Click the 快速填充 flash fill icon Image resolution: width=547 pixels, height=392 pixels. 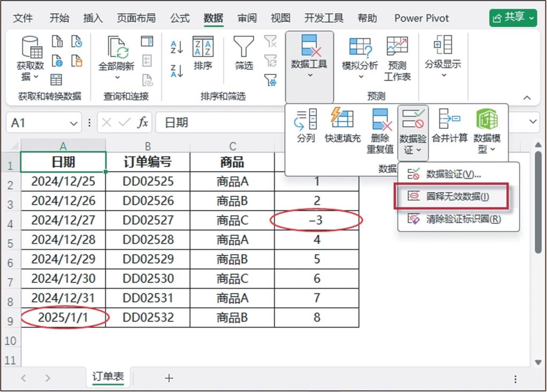click(343, 119)
